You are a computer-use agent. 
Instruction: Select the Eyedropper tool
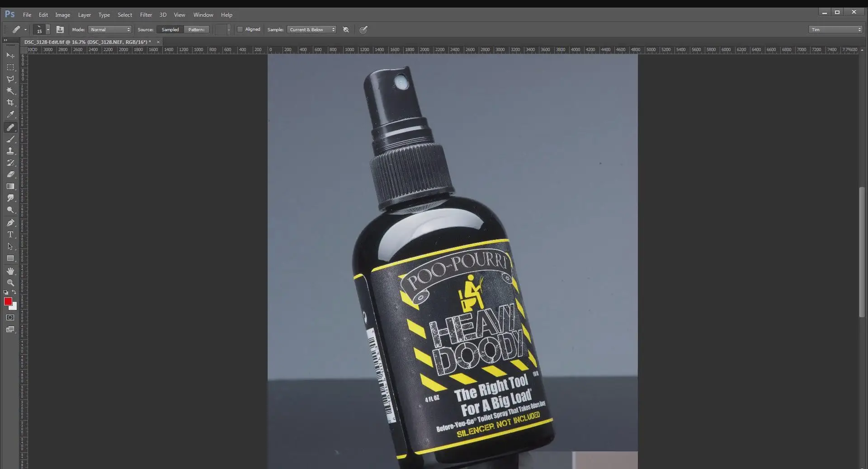(x=10, y=114)
